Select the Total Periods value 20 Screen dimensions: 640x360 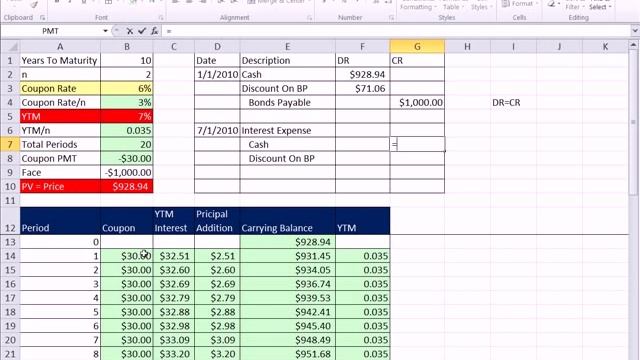pos(127,144)
